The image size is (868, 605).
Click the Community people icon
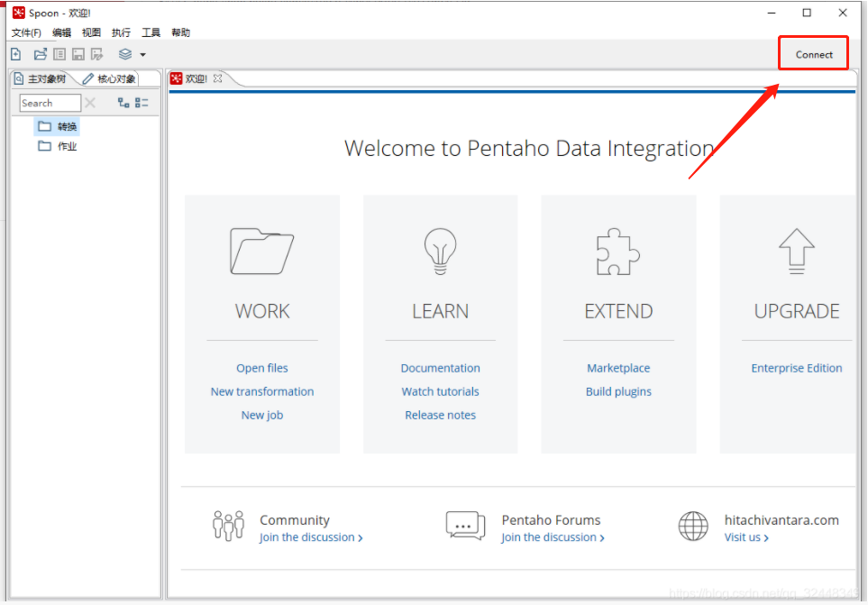[228, 526]
